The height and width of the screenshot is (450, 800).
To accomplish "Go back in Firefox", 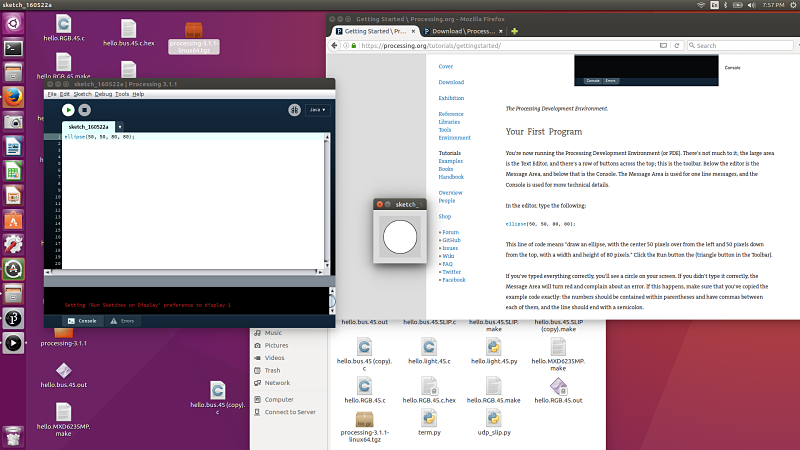I will pyautogui.click(x=334, y=45).
